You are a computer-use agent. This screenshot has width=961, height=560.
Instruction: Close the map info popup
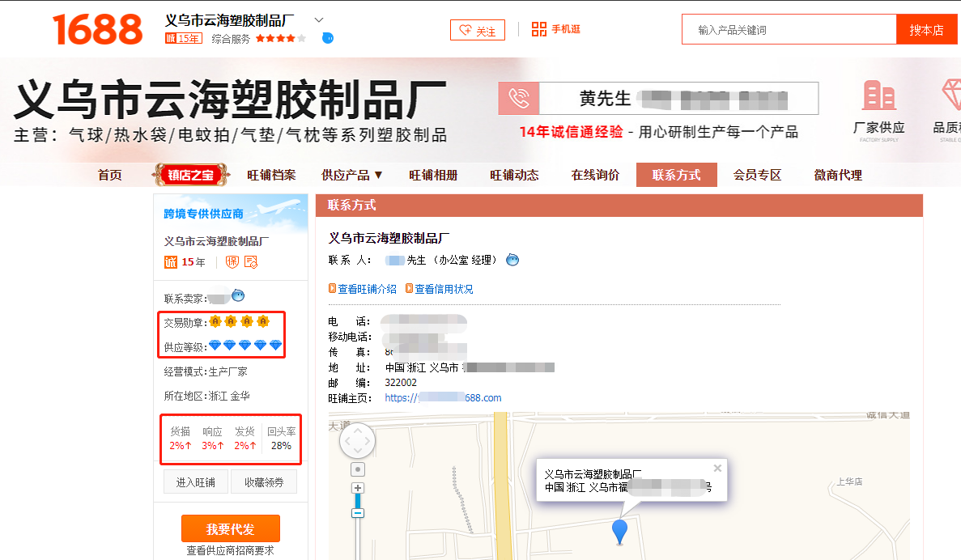[x=717, y=468]
